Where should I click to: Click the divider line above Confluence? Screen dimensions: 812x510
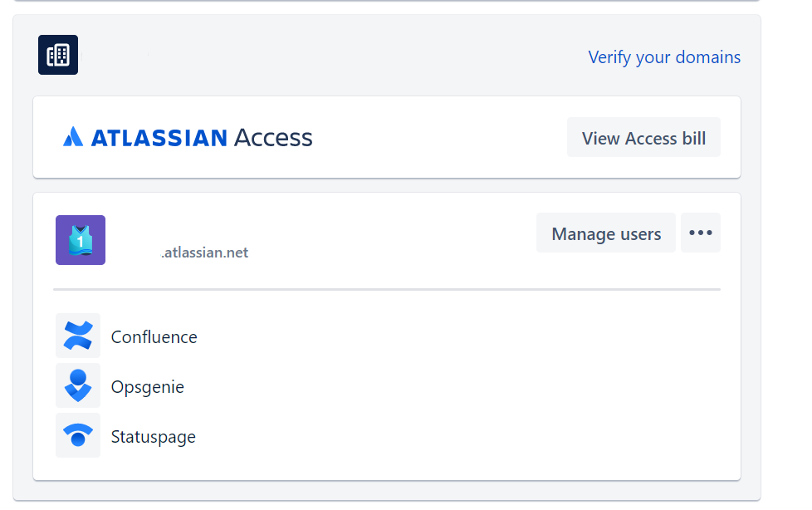(387, 289)
